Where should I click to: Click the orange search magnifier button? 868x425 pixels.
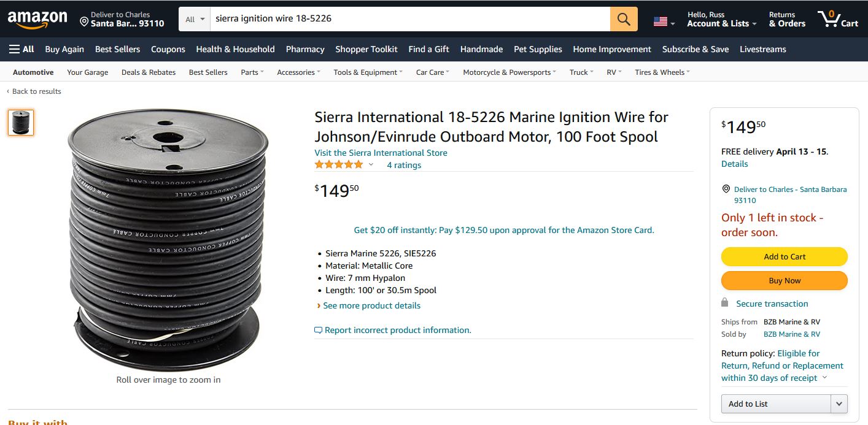pos(624,19)
